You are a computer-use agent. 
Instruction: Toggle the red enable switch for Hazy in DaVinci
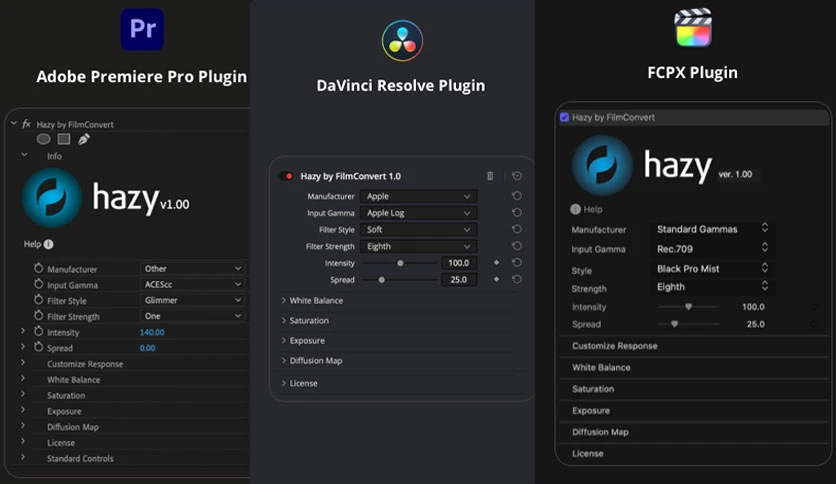(289, 176)
